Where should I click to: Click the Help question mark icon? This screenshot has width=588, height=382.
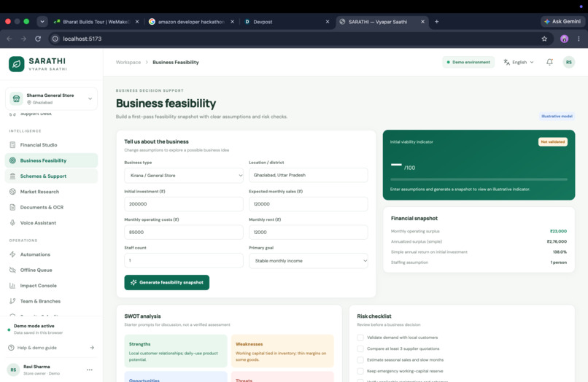point(11,348)
